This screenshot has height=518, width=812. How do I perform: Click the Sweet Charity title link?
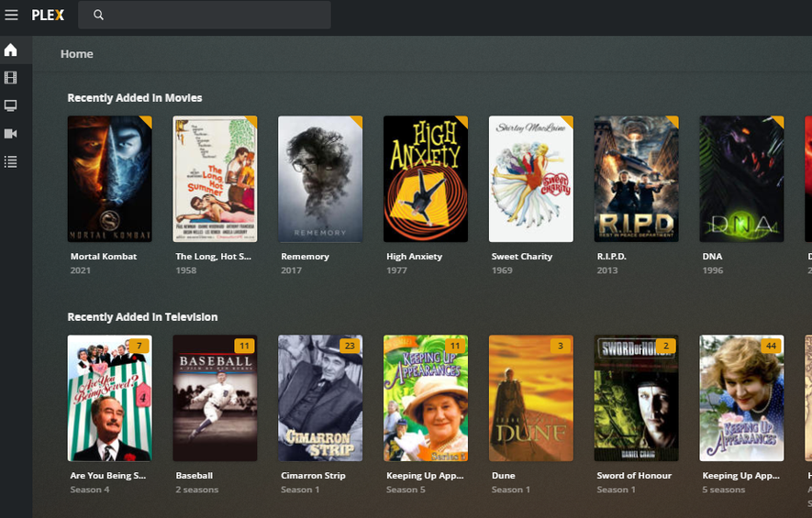point(522,256)
